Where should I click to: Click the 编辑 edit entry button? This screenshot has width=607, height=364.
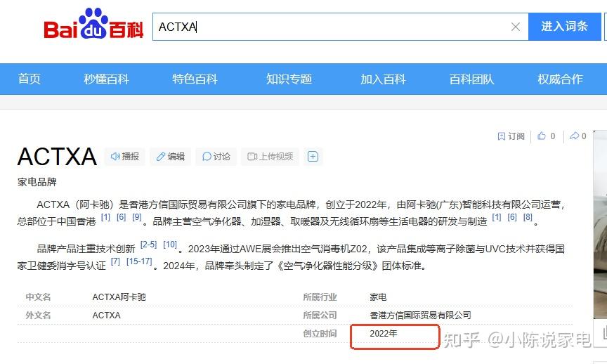pos(170,157)
